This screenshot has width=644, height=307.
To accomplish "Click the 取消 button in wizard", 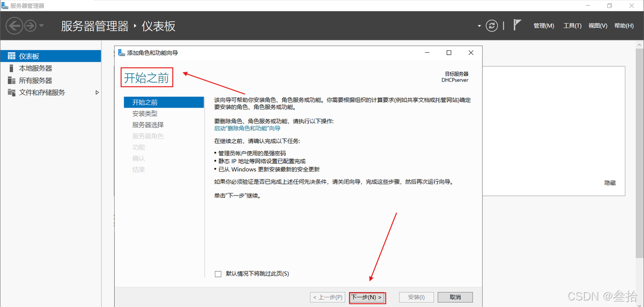I will click(x=455, y=297).
